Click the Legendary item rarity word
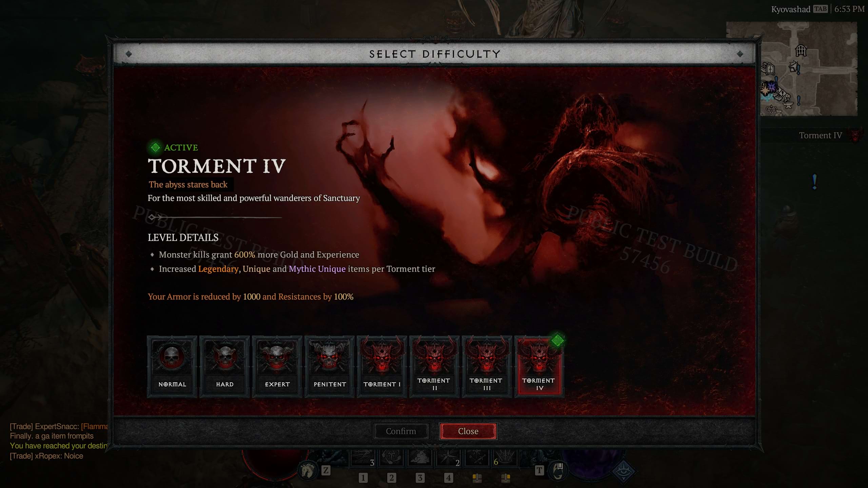This screenshot has width=868, height=488. click(218, 269)
